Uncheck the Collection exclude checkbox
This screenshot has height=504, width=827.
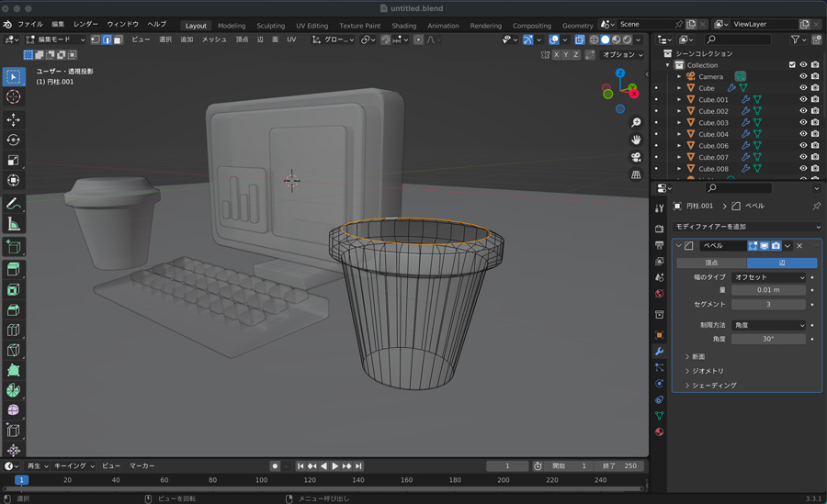point(792,65)
